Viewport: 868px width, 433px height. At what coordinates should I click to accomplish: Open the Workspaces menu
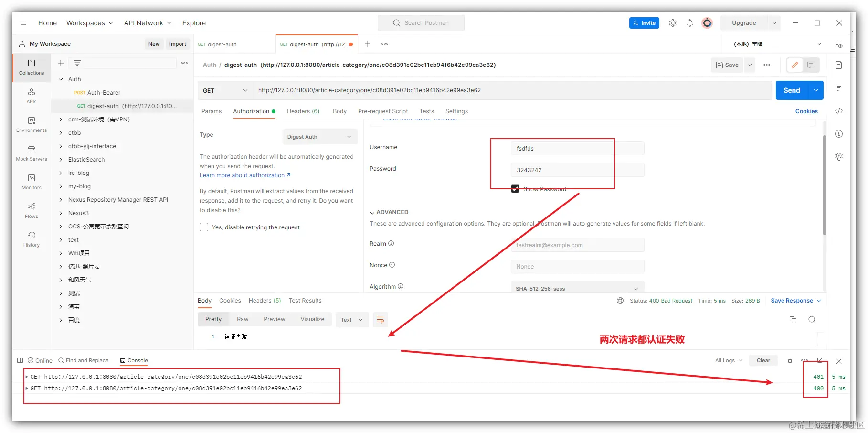pos(90,23)
